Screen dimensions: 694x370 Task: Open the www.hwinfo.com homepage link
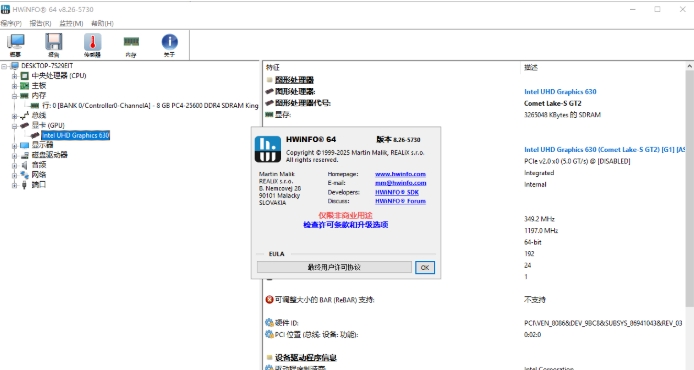point(400,174)
